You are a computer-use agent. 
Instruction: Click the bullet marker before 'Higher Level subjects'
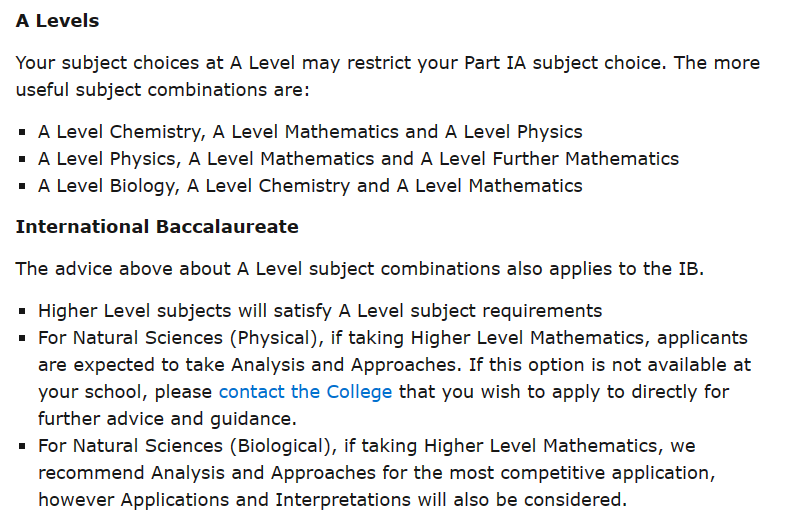[x=22, y=311]
